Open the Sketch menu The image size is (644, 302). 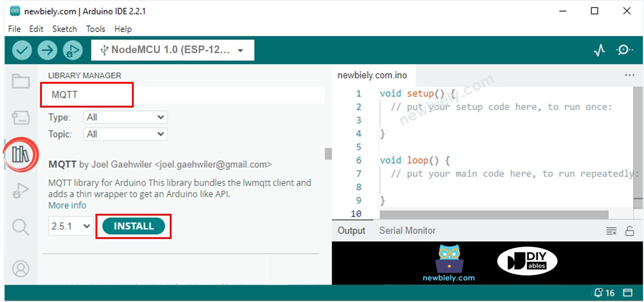64,29
